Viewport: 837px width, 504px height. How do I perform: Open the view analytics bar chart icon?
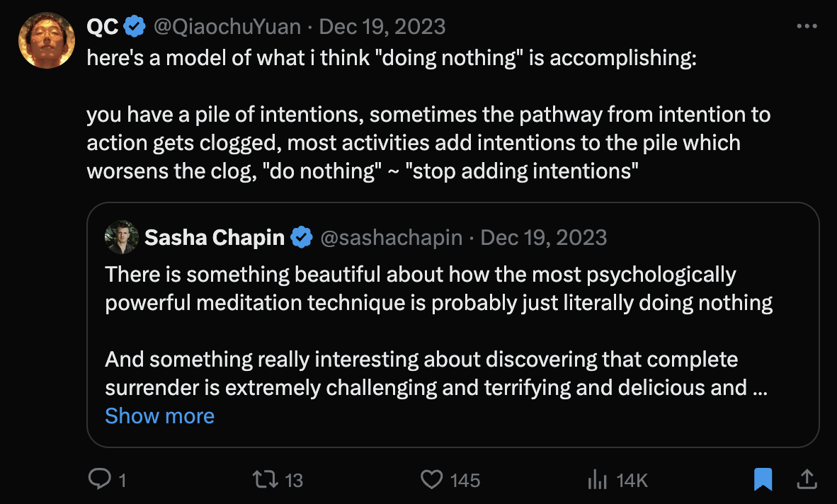coord(598,480)
